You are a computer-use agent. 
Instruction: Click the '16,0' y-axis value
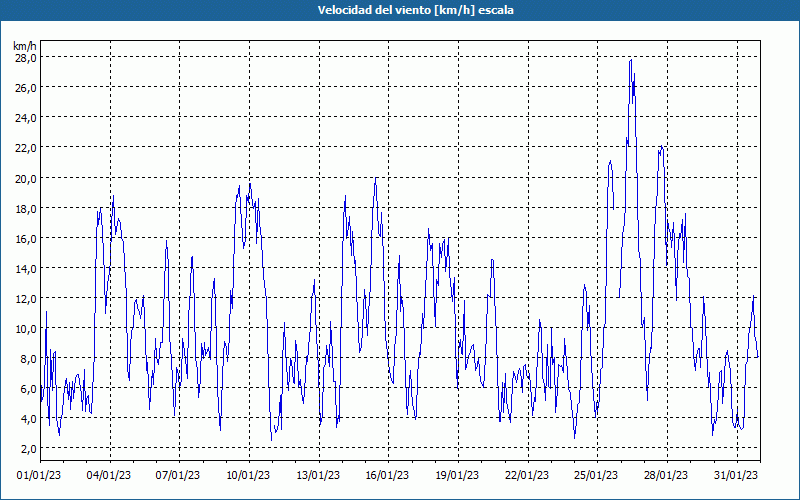click(x=26, y=238)
